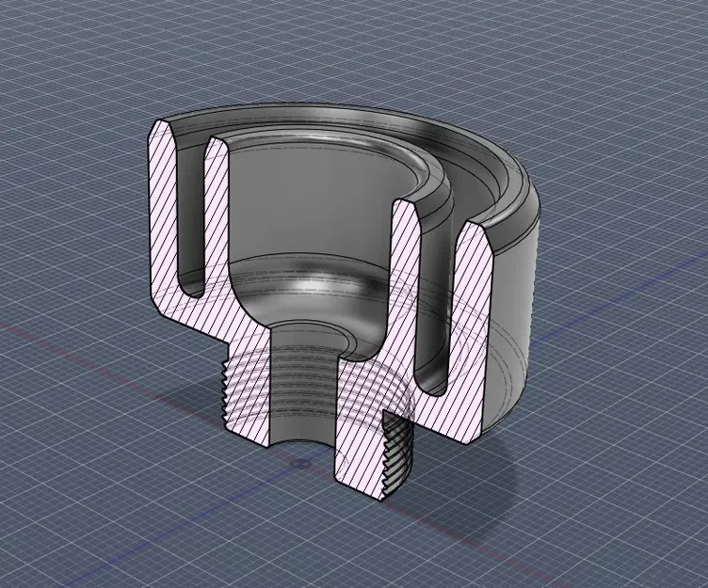Select the left outer wall hatched section face
The height and width of the screenshot is (588, 708).
click(161, 212)
